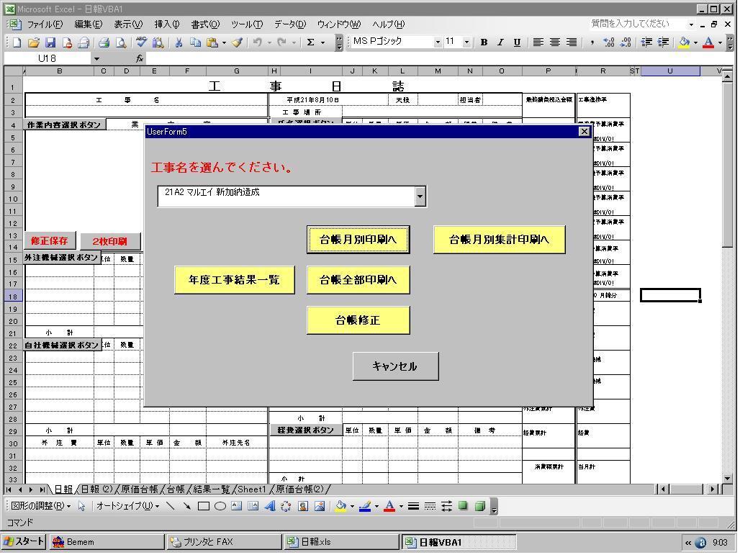Viewport: 740px width, 560px height.
Task: Select the Oval drawing tool
Action: 220,506
